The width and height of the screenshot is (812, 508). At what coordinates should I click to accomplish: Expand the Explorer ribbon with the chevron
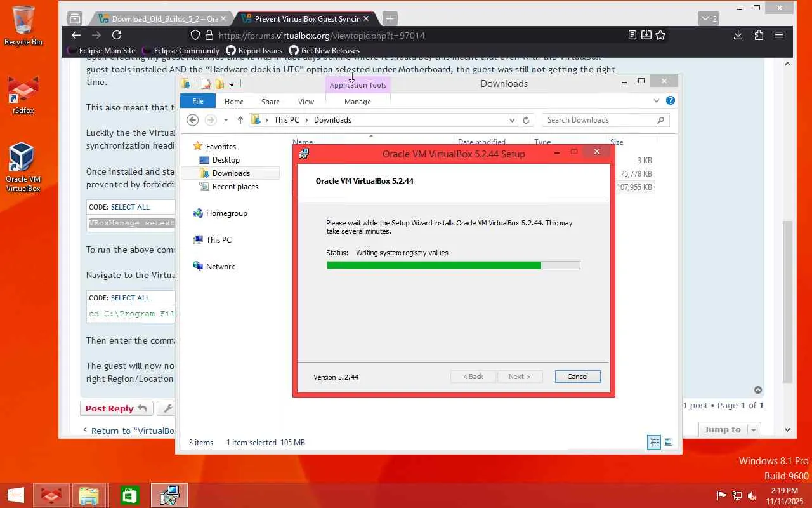pos(657,100)
